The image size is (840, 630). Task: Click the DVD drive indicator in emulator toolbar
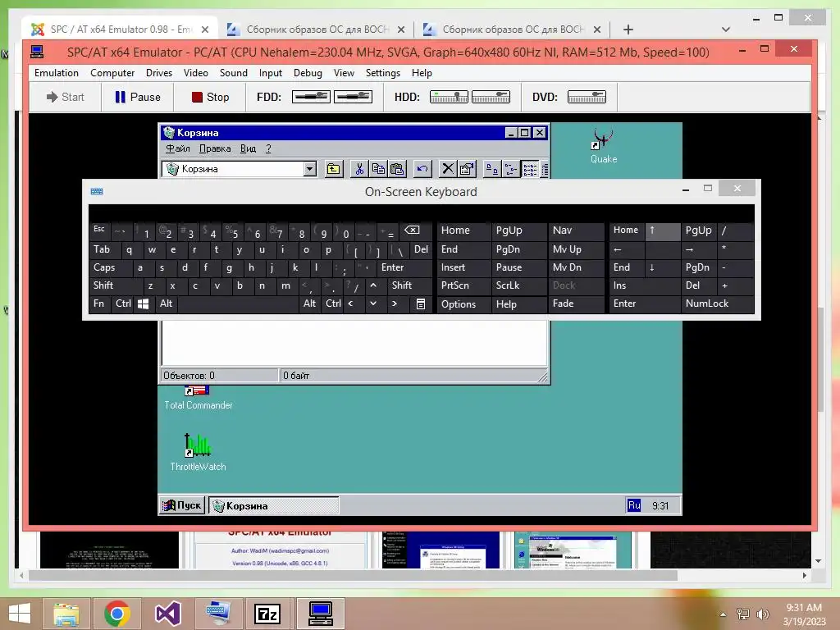click(587, 97)
